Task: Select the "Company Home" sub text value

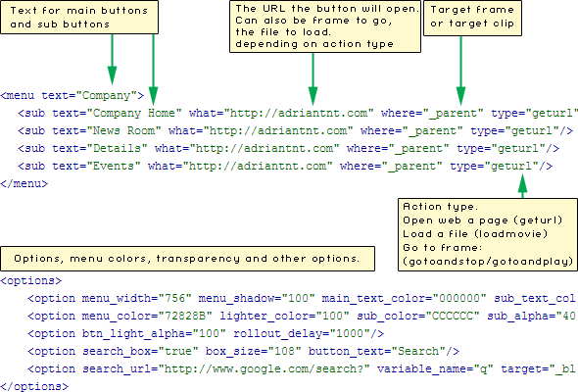Action: point(134,114)
